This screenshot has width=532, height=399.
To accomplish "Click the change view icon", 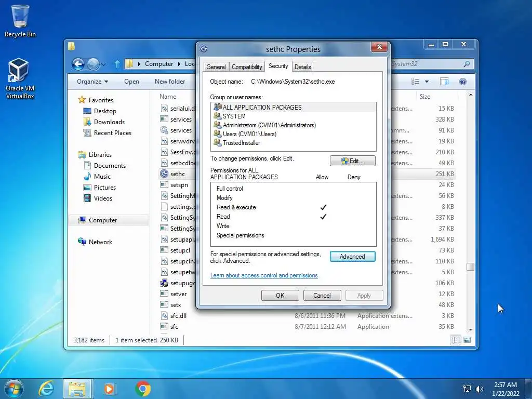I will (416, 82).
